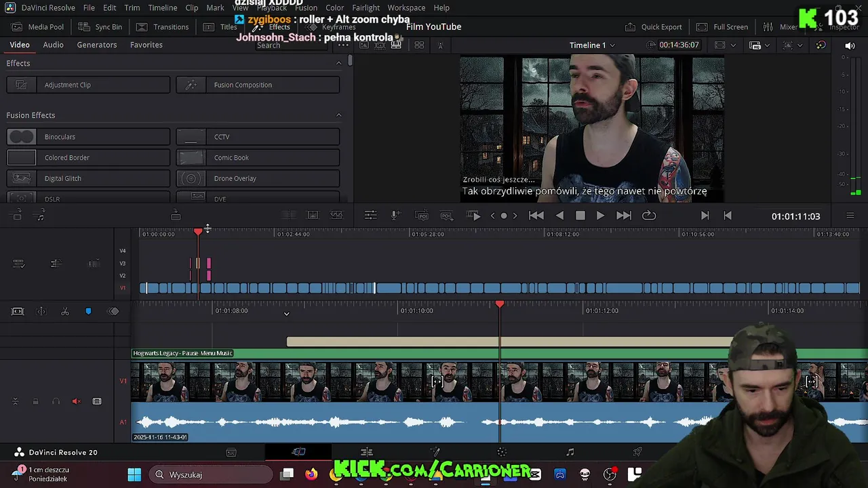Click the Timeline Options checklist icon

(x=19, y=264)
